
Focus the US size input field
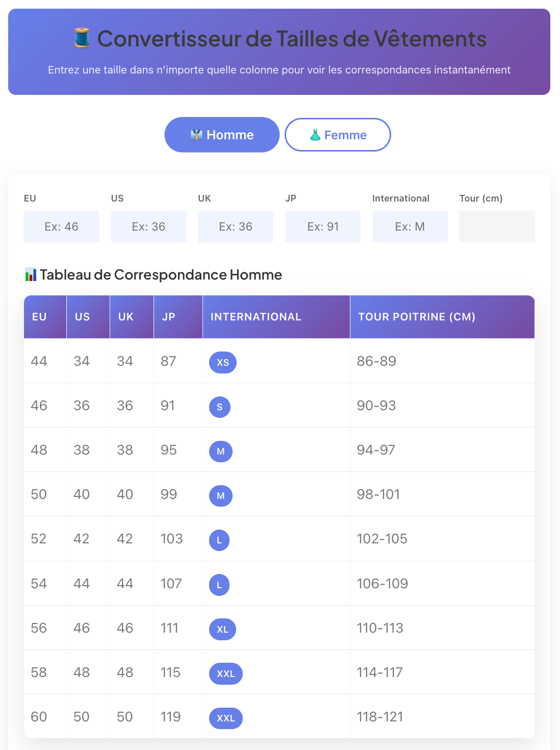(x=148, y=227)
